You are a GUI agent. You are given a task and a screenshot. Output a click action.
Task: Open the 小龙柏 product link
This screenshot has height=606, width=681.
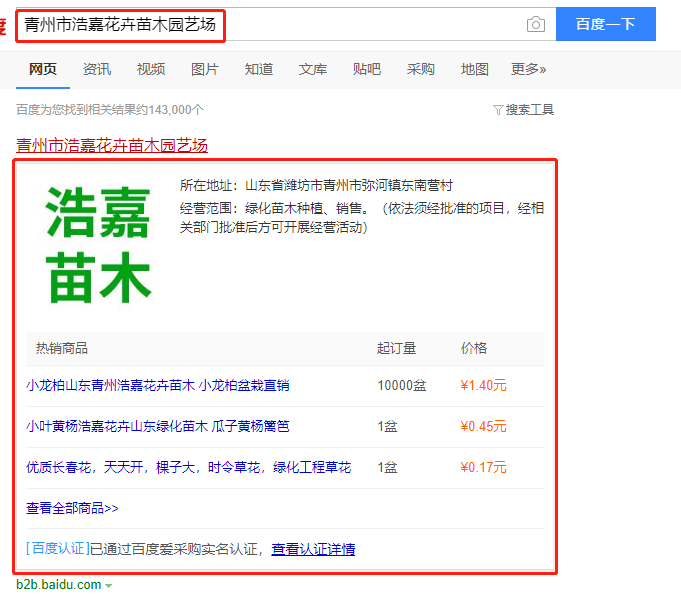(158, 385)
